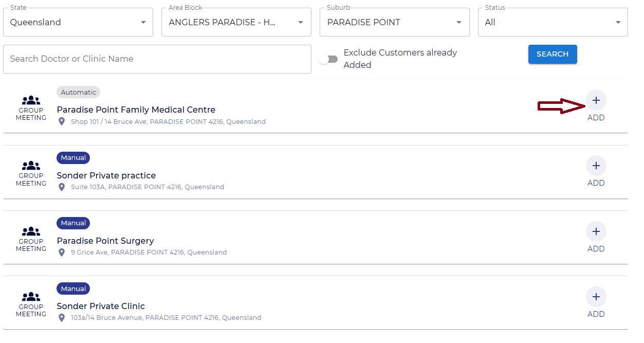Image resolution: width=644 pixels, height=343 pixels.
Task: Add Paradise Point Family Medical Centre
Action: pos(596,100)
